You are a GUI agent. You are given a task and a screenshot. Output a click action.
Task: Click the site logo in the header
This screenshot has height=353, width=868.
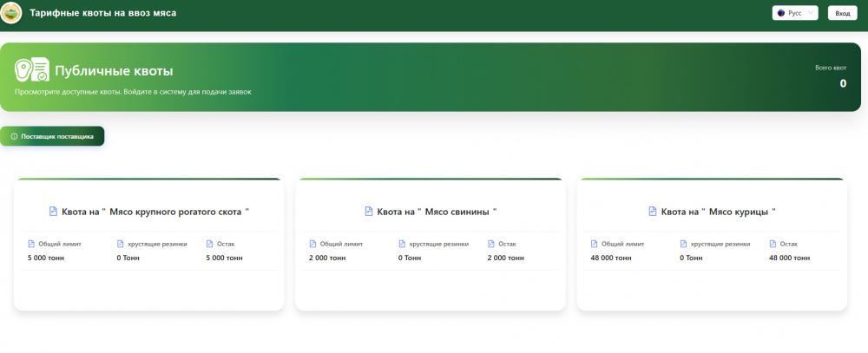11,13
